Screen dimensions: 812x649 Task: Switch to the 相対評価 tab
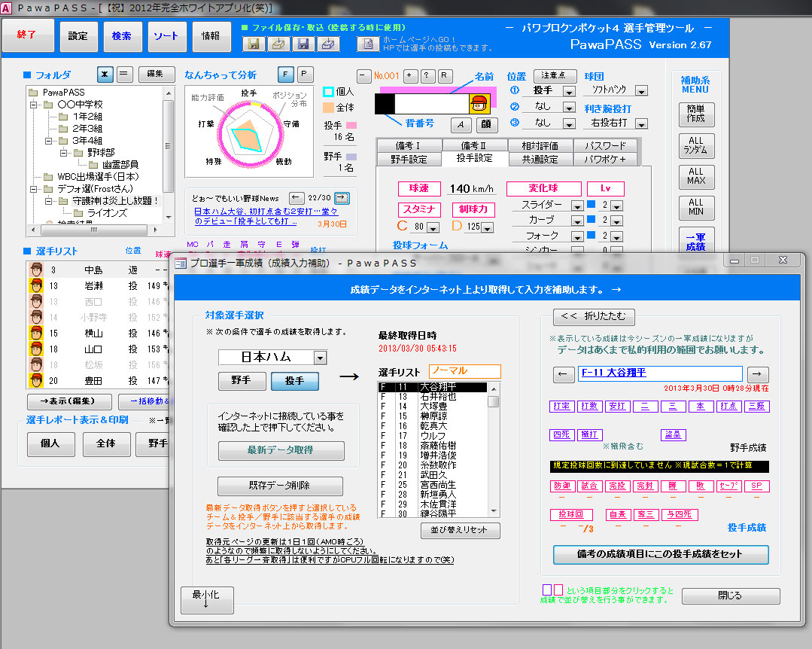pyautogui.click(x=540, y=145)
